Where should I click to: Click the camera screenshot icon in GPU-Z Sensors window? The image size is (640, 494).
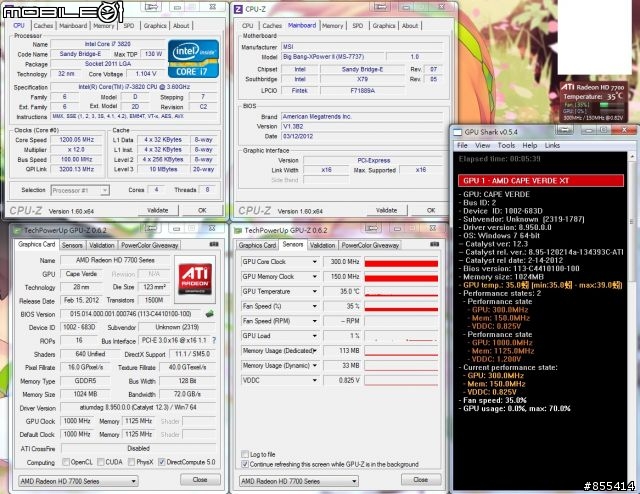pyautogui.click(x=435, y=244)
